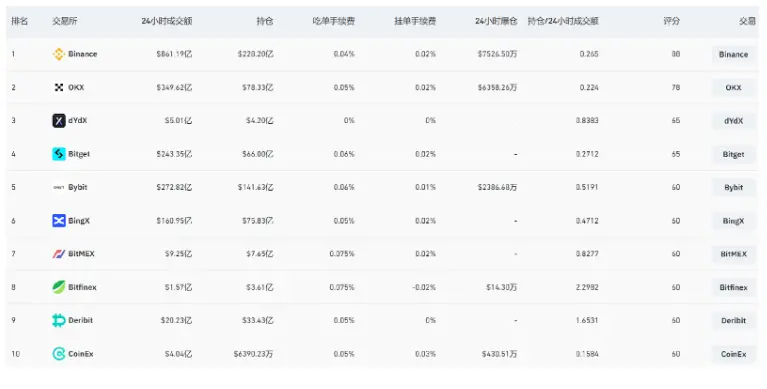Image resolution: width=767 pixels, height=389 pixels.
Task: Click the Bybit logo icon
Action: pyautogui.click(x=59, y=187)
